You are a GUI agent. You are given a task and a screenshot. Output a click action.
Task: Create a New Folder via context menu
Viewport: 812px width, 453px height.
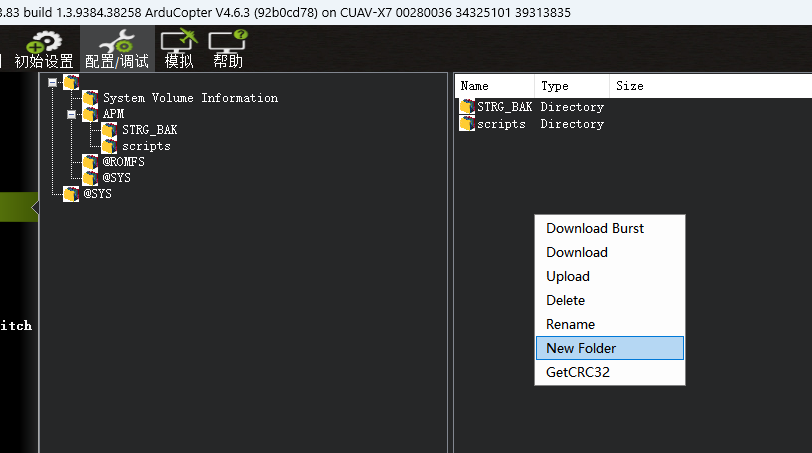point(581,348)
